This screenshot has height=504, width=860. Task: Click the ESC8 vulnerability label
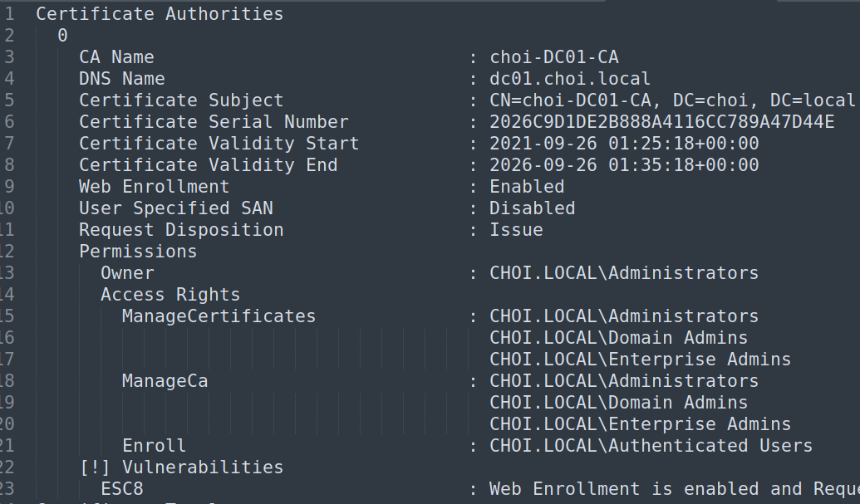[122, 489]
